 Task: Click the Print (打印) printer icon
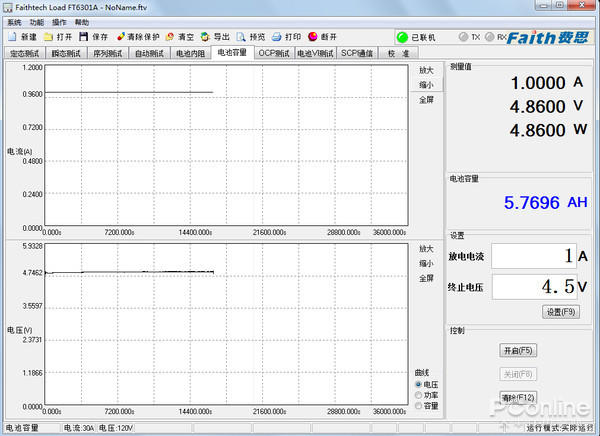pyautogui.click(x=276, y=37)
